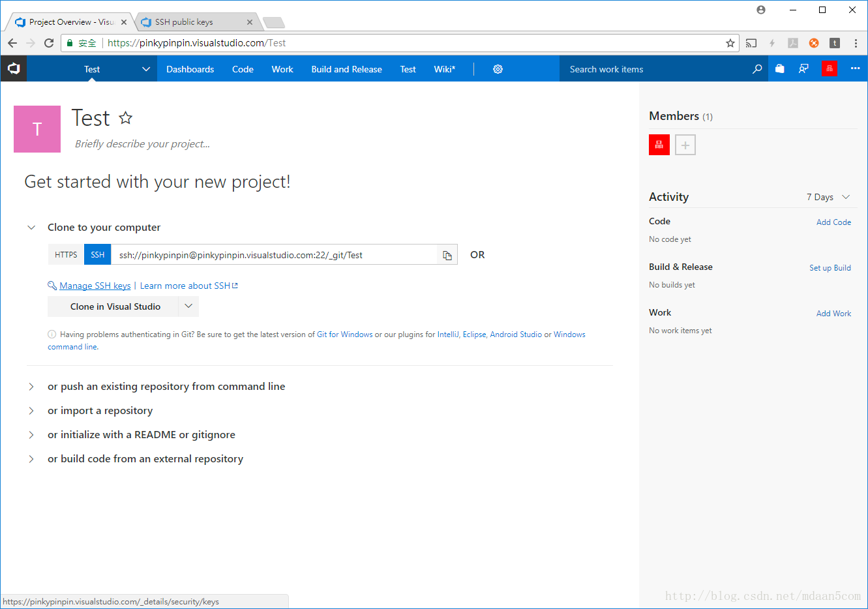Switch the clone URL to HTTPS
868x609 pixels.
pyautogui.click(x=66, y=255)
